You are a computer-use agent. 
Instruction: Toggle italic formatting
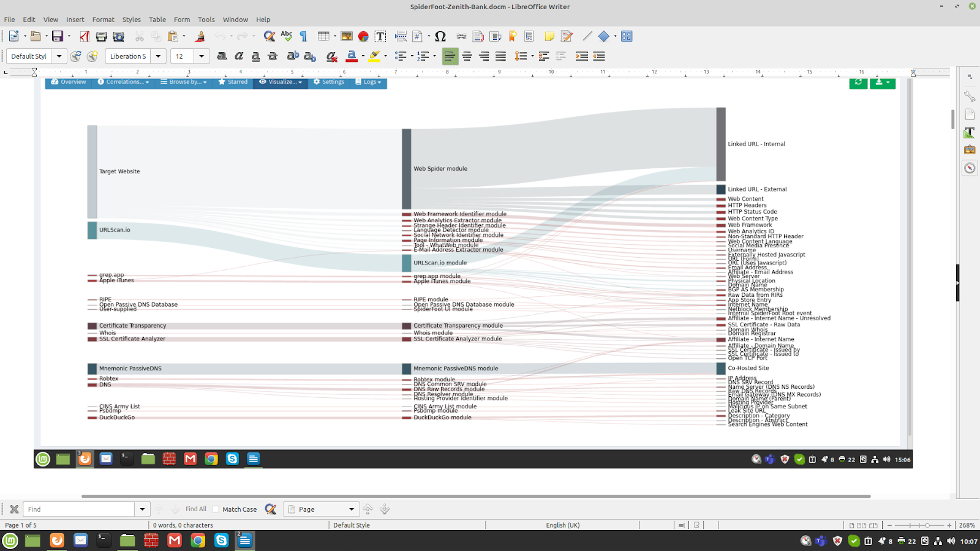[x=239, y=56]
